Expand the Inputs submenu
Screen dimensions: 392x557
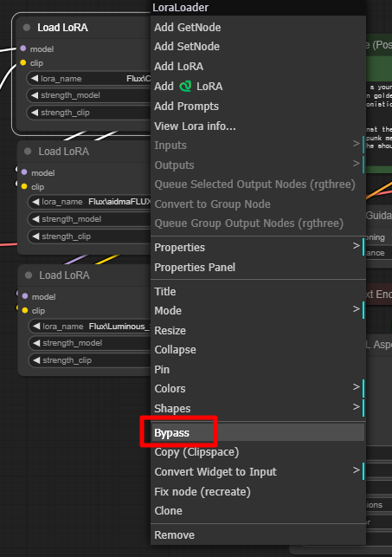tap(258, 146)
